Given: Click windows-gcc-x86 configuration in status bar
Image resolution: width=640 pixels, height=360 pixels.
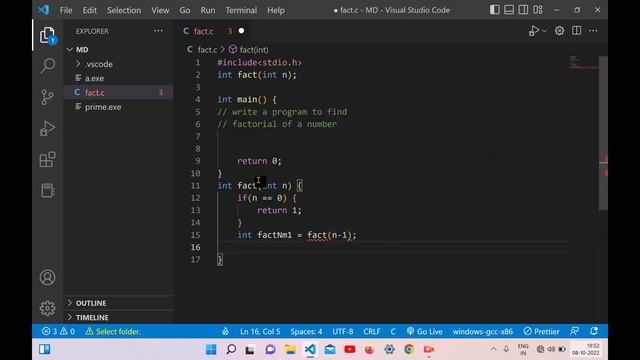Looking at the screenshot, I should tap(482, 331).
